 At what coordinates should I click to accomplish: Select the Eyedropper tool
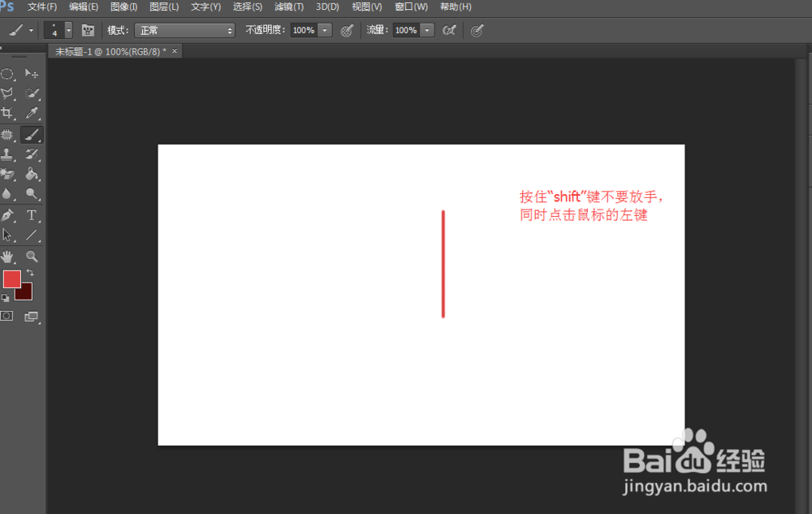point(32,113)
